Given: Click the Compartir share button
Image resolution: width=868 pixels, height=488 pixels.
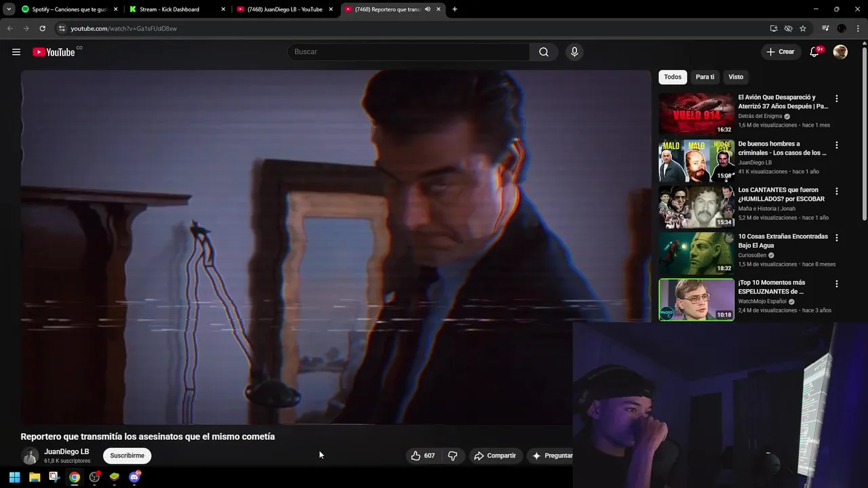Looking at the screenshot, I should (x=495, y=455).
